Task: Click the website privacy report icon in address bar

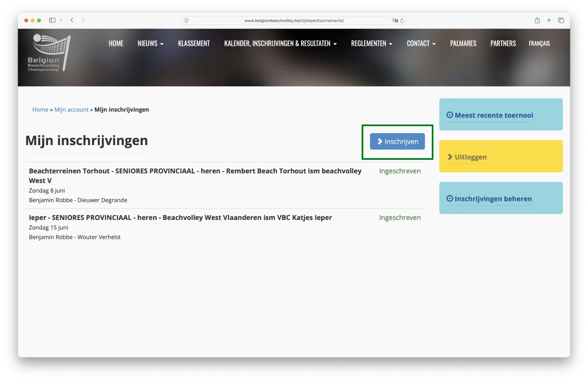Action: pyautogui.click(x=186, y=20)
